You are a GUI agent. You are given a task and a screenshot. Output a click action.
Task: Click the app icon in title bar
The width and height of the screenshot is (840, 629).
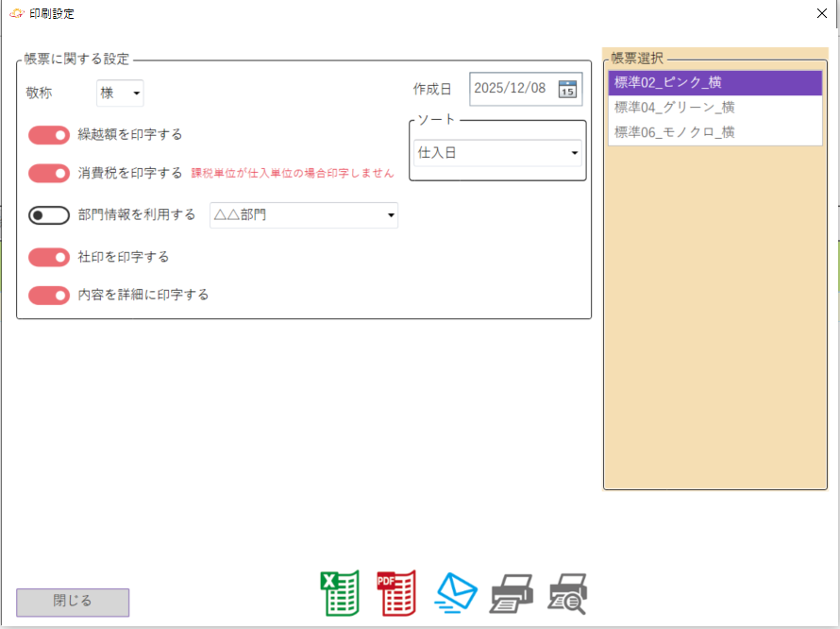pos(16,13)
